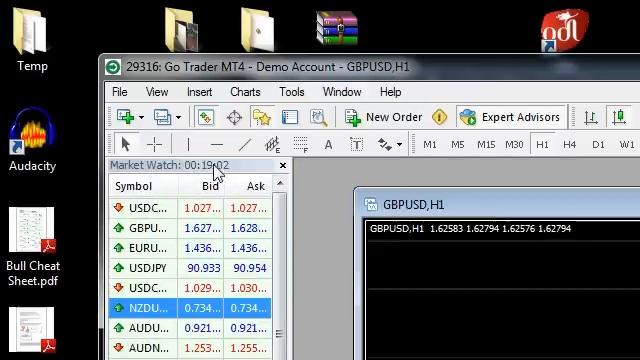
Task: Select the Text Label T icon
Action: click(x=356, y=144)
